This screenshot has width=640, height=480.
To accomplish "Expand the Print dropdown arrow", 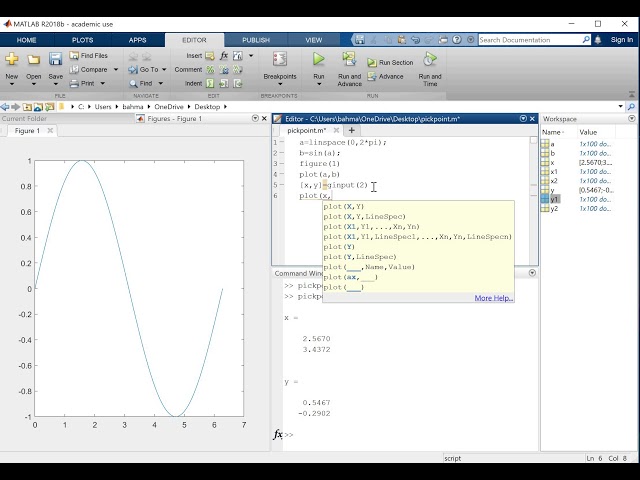I will [102, 83].
